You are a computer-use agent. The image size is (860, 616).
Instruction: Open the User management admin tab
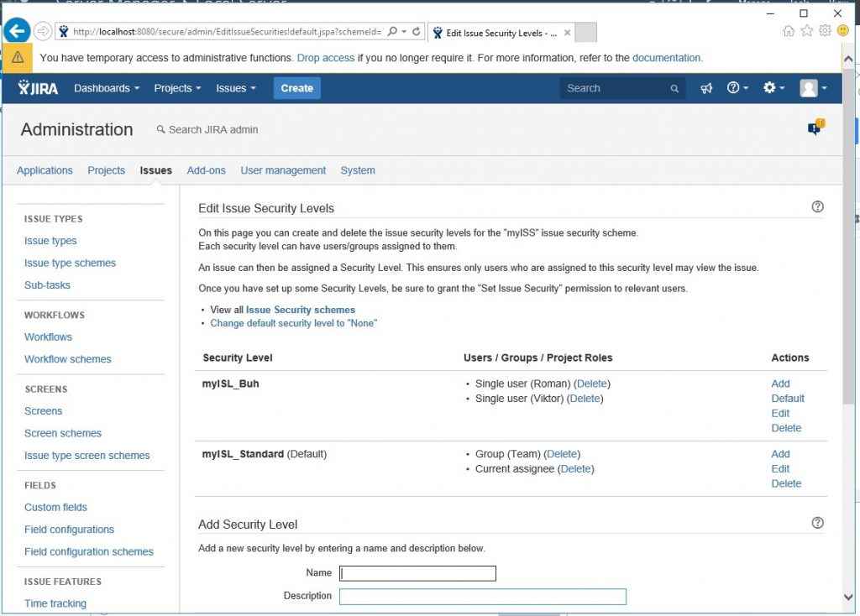(283, 170)
